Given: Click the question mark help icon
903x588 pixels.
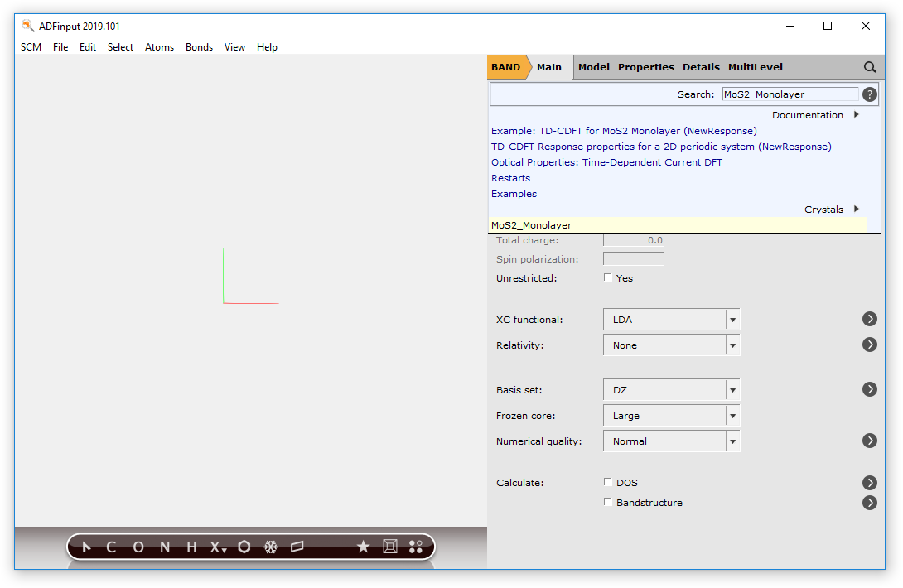Looking at the screenshot, I should click(870, 94).
